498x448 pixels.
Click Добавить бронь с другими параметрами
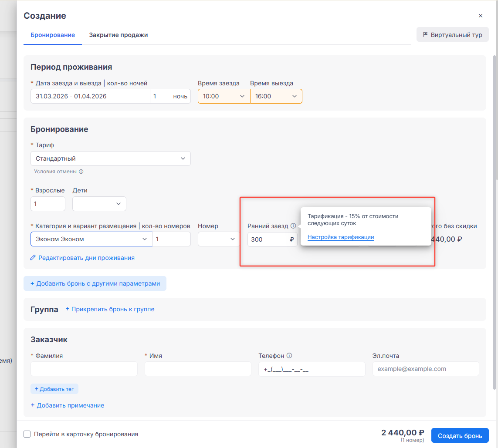click(x=95, y=283)
